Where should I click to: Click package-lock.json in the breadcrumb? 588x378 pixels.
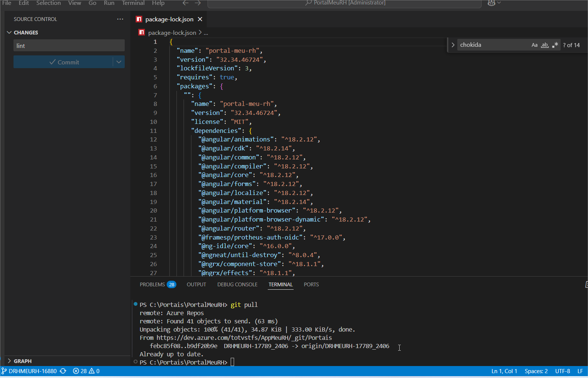point(172,33)
